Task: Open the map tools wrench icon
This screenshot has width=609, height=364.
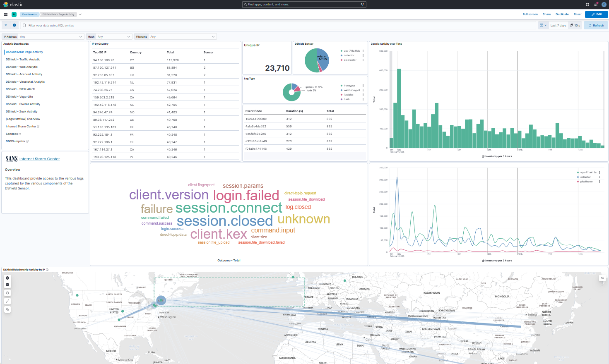Action: tap(7, 309)
